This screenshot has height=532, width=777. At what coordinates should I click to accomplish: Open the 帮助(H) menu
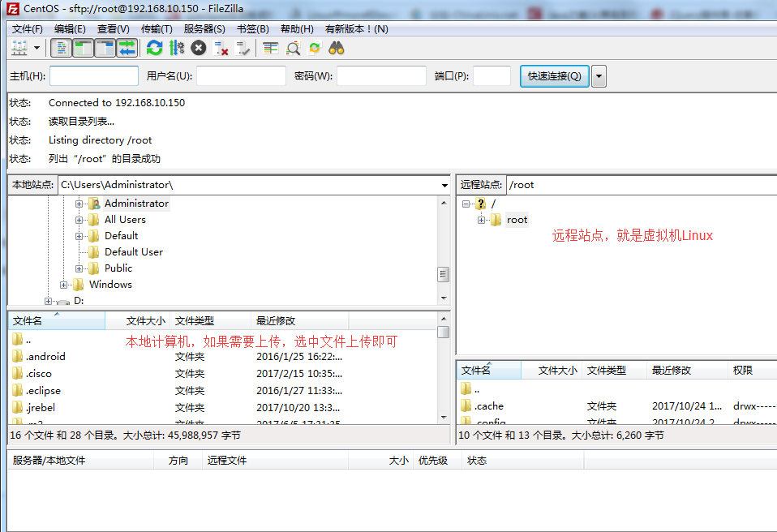(x=297, y=28)
